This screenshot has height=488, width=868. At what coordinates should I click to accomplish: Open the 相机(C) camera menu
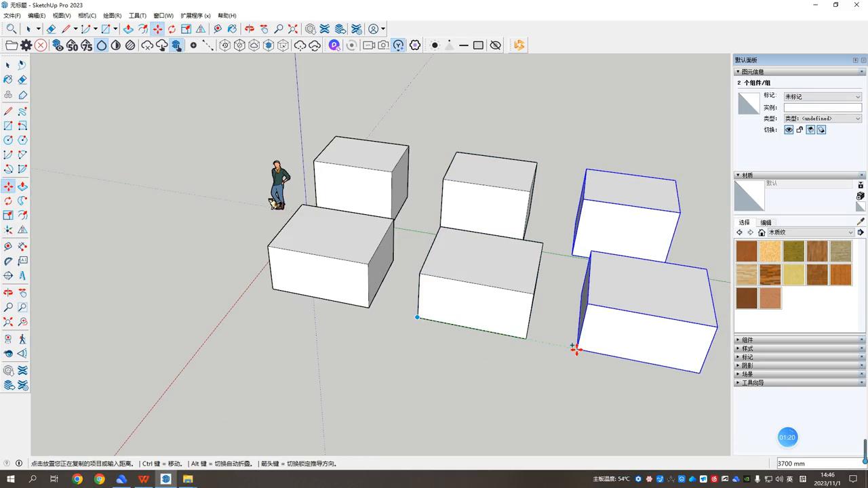tap(87, 16)
